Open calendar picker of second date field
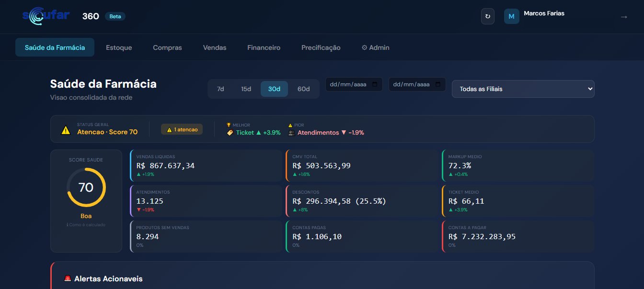The height and width of the screenshot is (289, 644). tap(438, 84)
